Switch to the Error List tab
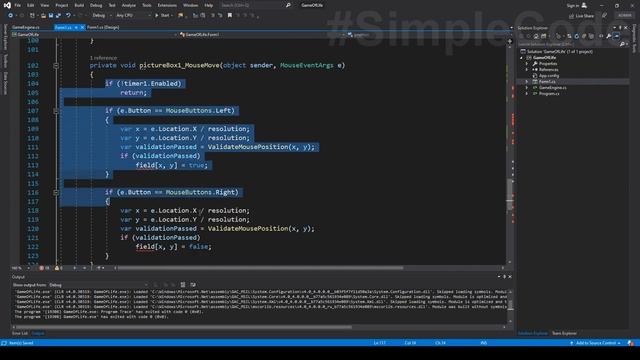The height and width of the screenshot is (360, 640). [x=20, y=333]
